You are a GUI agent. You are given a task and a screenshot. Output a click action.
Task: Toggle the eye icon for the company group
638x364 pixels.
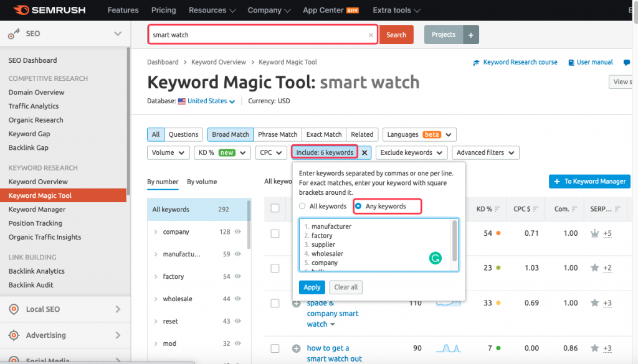pyautogui.click(x=237, y=231)
